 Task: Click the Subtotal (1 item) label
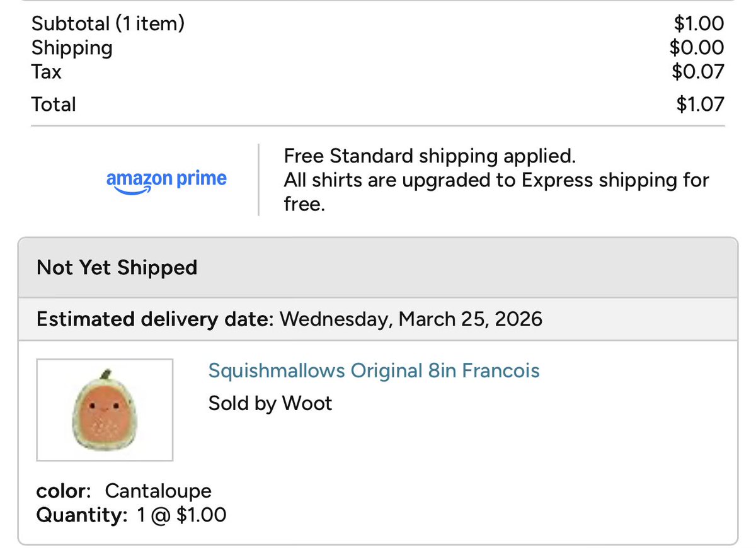pyautogui.click(x=108, y=23)
